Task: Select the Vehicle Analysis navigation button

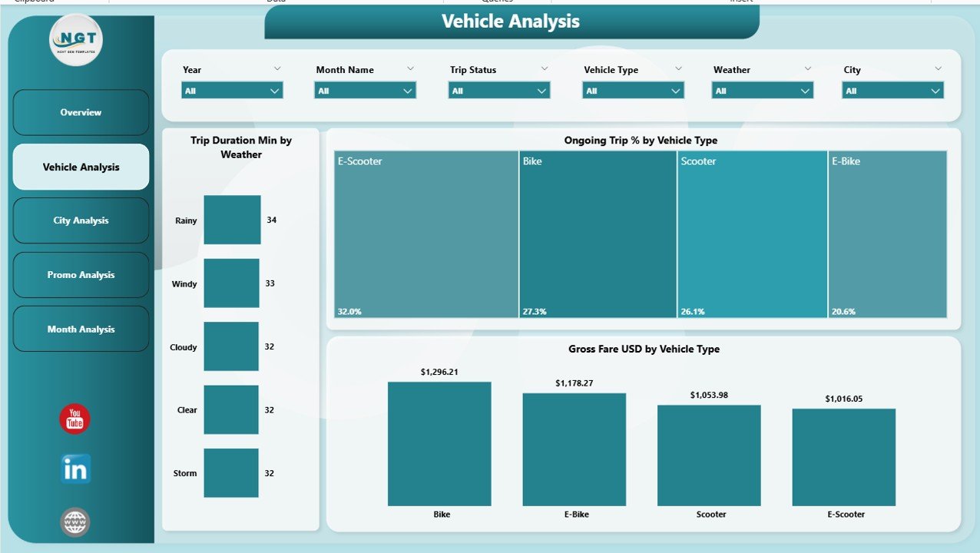Action: [x=81, y=167]
